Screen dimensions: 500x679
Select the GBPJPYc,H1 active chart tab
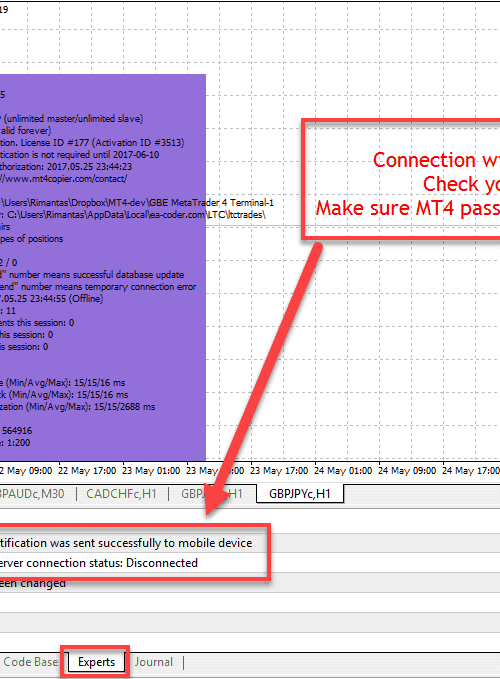click(300, 494)
